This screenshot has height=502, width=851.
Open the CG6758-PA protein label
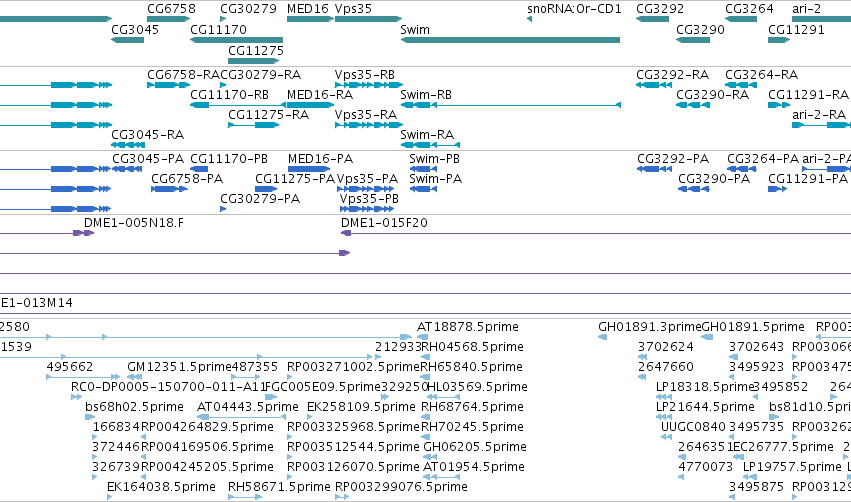tap(187, 179)
